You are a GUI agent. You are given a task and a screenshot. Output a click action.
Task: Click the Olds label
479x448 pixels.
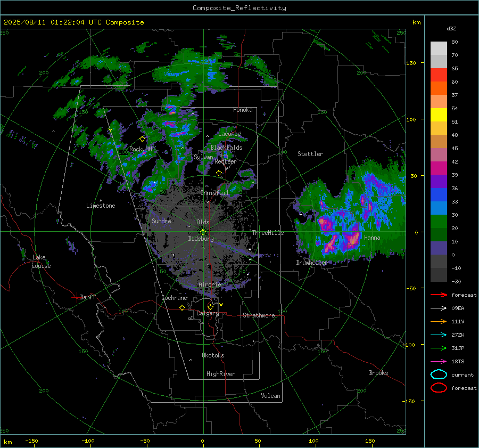click(203, 222)
